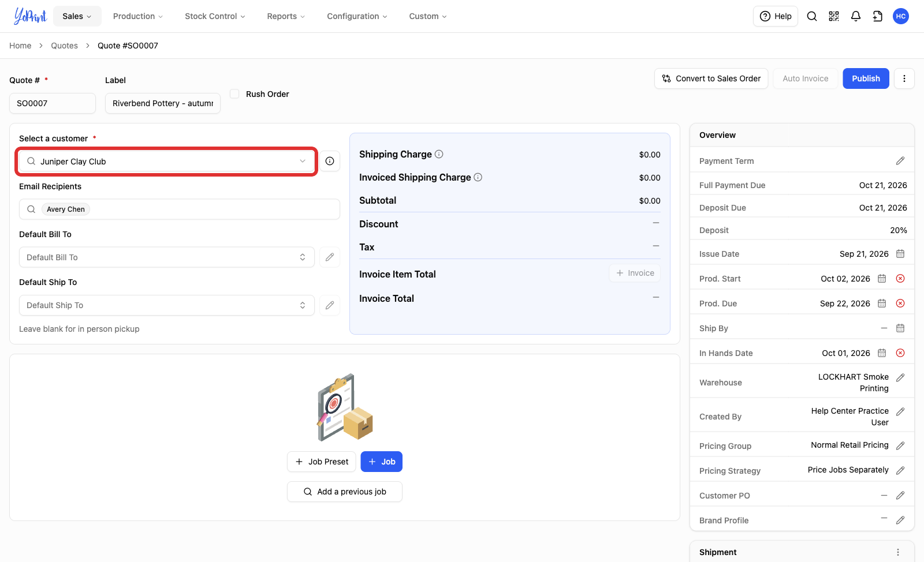Open the Custom menu
This screenshot has height=562, width=924.
[x=428, y=16]
